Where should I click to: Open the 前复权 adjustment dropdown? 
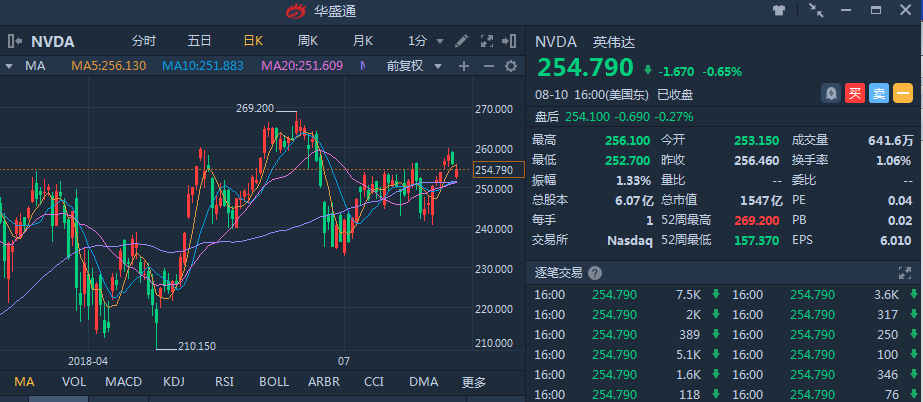pyautogui.click(x=412, y=66)
